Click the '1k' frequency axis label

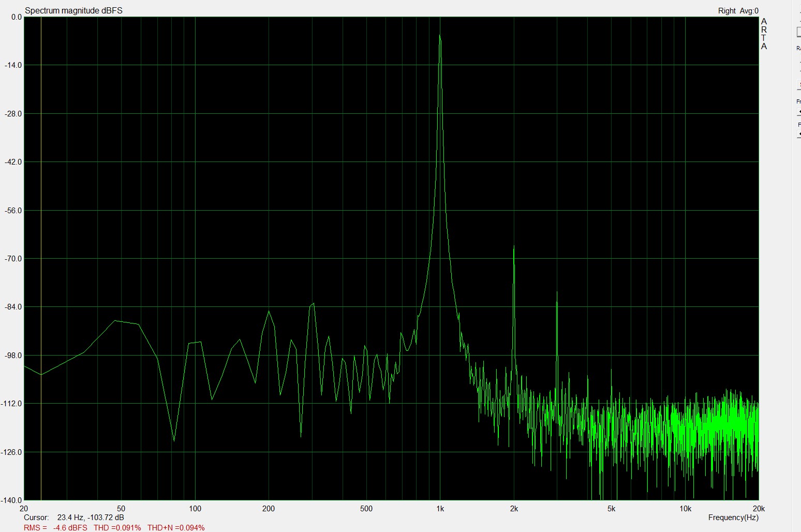tap(440, 508)
